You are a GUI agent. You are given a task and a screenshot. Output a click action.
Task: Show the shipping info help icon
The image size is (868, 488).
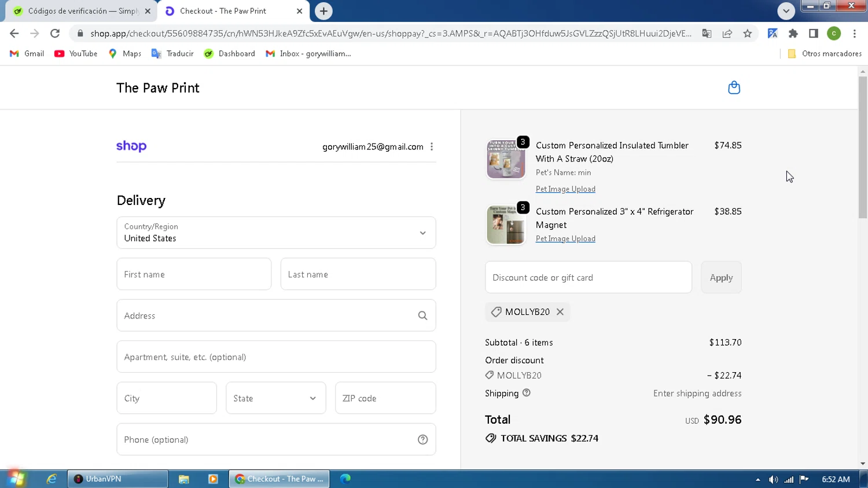tap(526, 392)
